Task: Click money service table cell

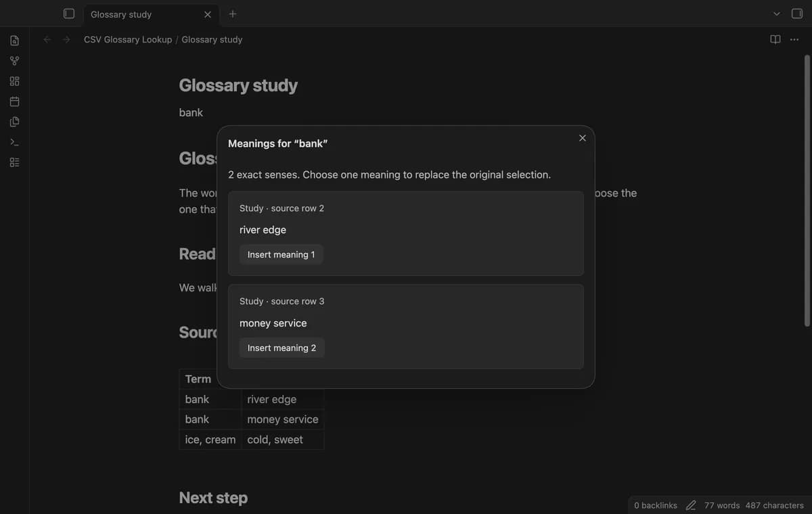Action: tap(282, 419)
